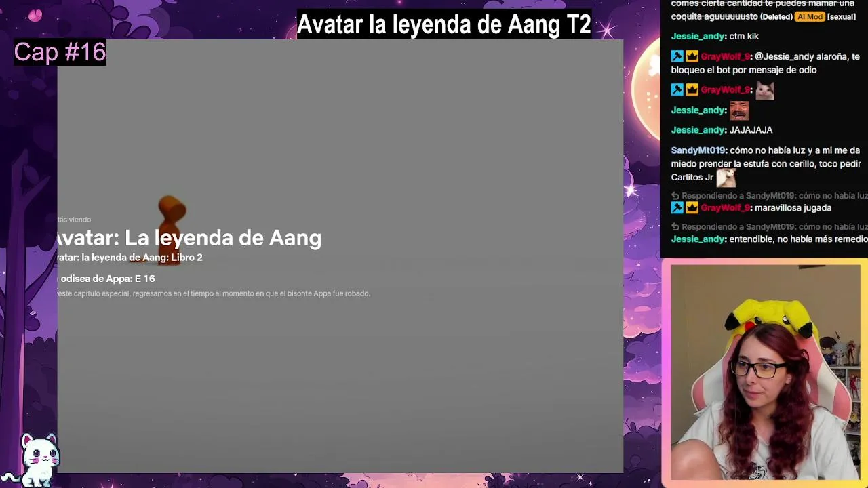Click Jessie_andy username beside 'JAJAJAJA'
This screenshot has height=488, width=868.
pyautogui.click(x=698, y=130)
